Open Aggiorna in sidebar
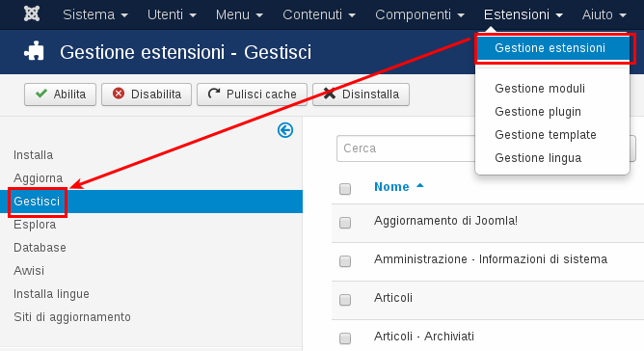 tap(39, 178)
